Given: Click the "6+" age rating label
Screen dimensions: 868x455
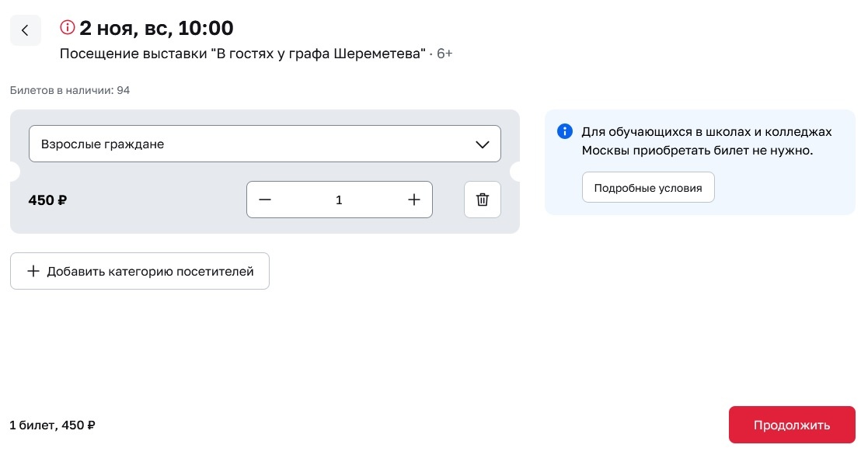Looking at the screenshot, I should [444, 54].
